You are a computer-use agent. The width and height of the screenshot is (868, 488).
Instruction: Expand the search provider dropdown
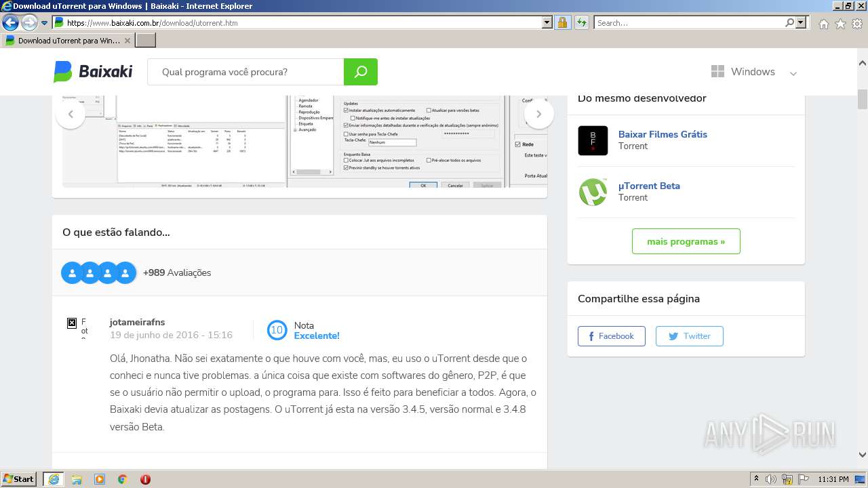click(x=802, y=23)
